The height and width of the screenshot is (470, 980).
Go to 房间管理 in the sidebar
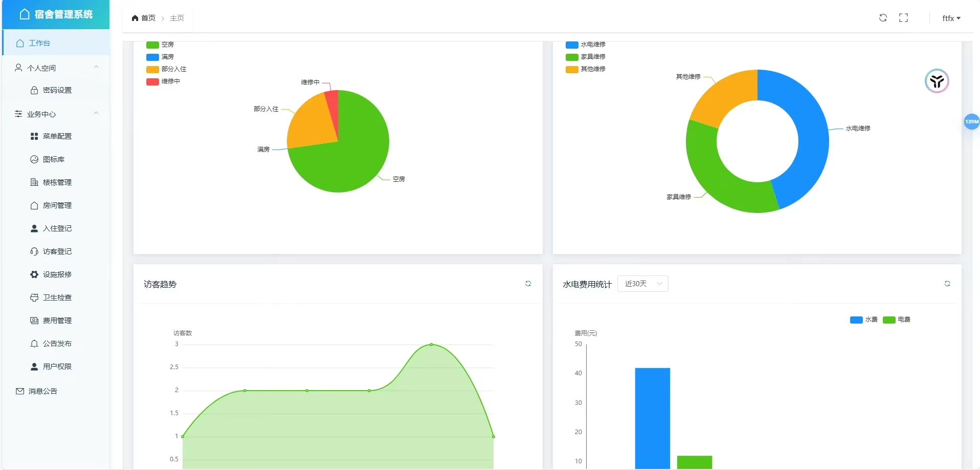(58, 205)
